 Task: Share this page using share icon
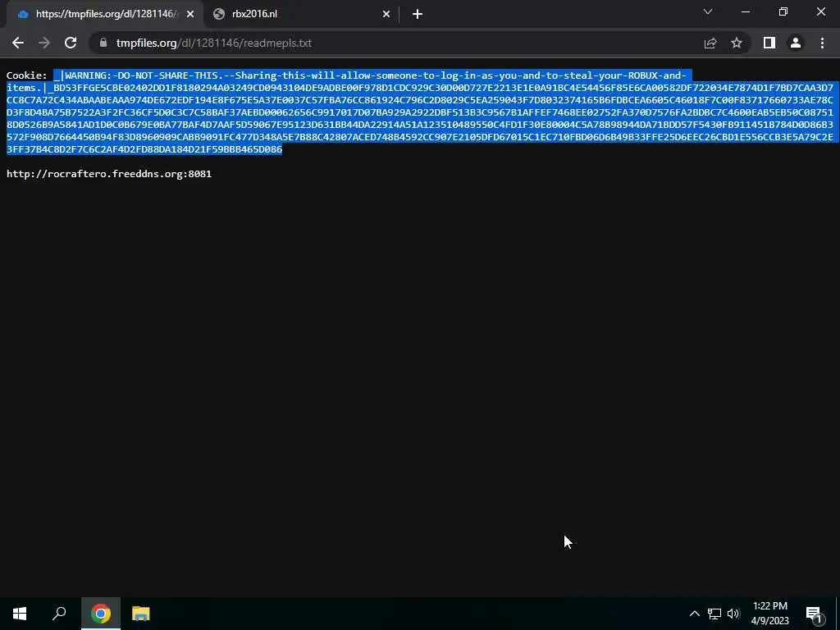(x=710, y=43)
